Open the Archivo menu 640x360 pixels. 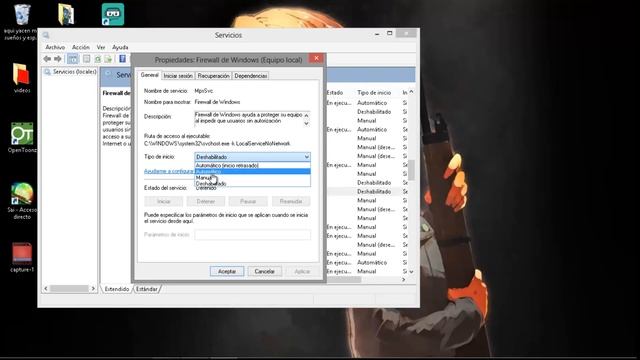click(x=55, y=47)
